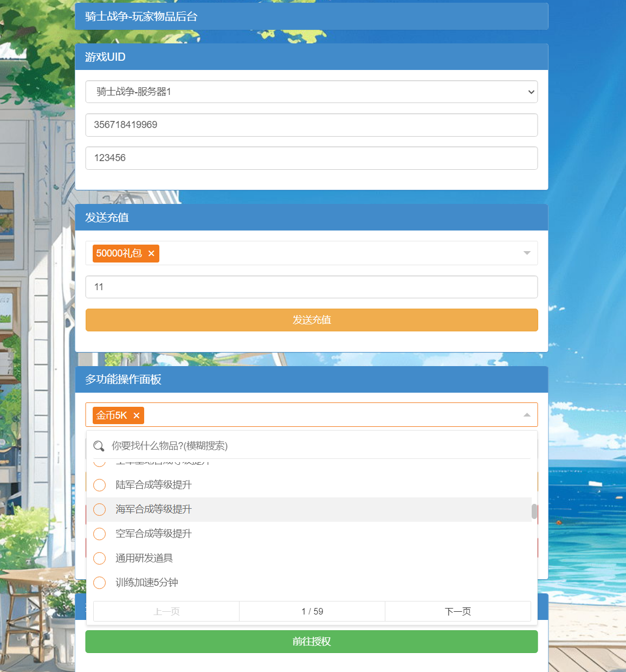Click the dropdown list scrollbar thumb
Viewport: 626px width, 672px height.
tap(534, 511)
